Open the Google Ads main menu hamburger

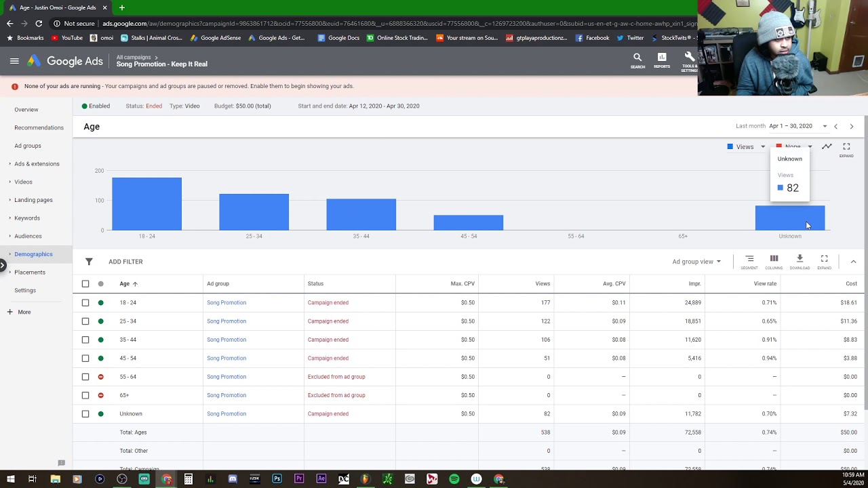[14, 61]
